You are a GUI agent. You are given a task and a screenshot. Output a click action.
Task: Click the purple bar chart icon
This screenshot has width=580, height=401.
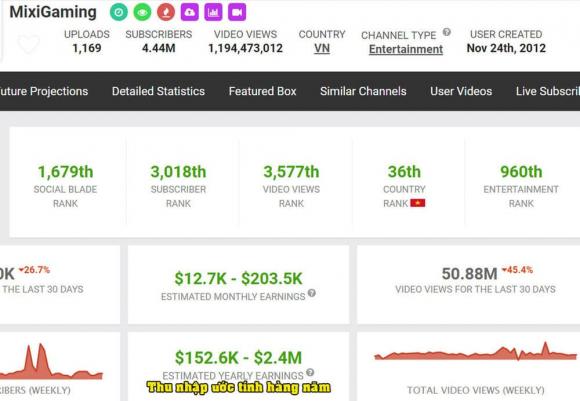click(x=213, y=12)
